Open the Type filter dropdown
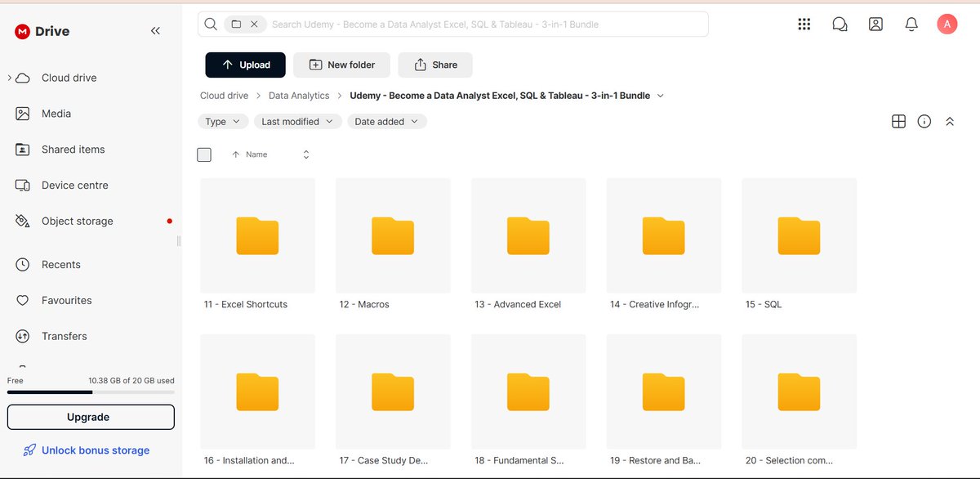This screenshot has height=479, width=980. coord(223,122)
